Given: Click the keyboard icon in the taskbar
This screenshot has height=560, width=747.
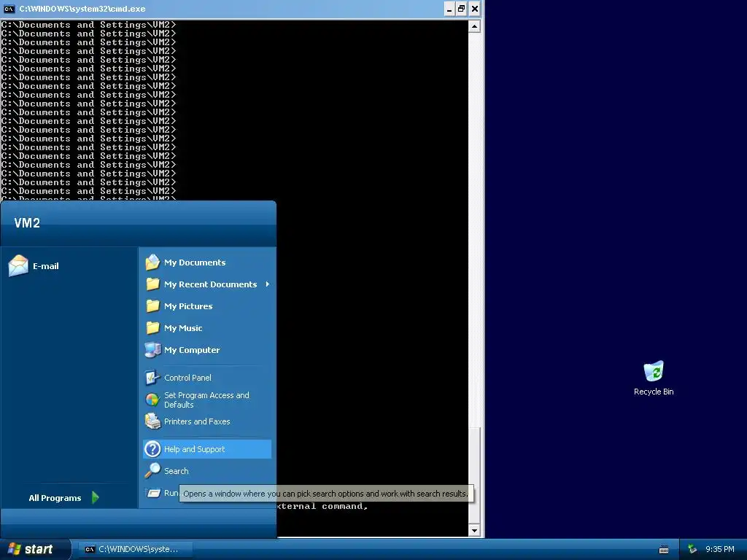Looking at the screenshot, I should 664,550.
